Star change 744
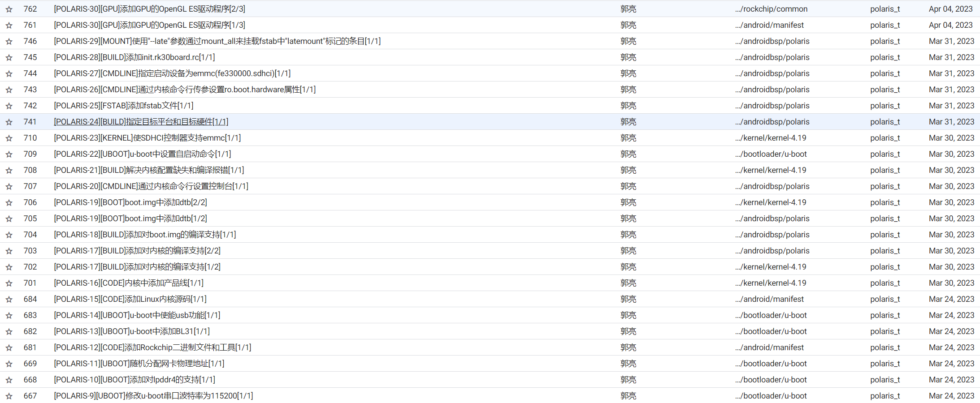Viewport: 980px width, 403px height. point(9,73)
